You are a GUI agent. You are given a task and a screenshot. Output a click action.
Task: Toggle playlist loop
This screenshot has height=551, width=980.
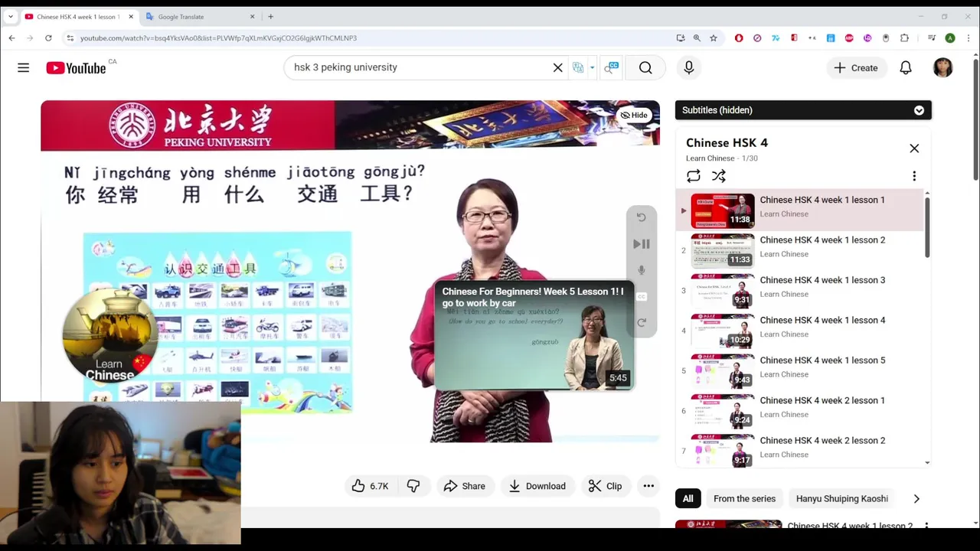tap(693, 176)
